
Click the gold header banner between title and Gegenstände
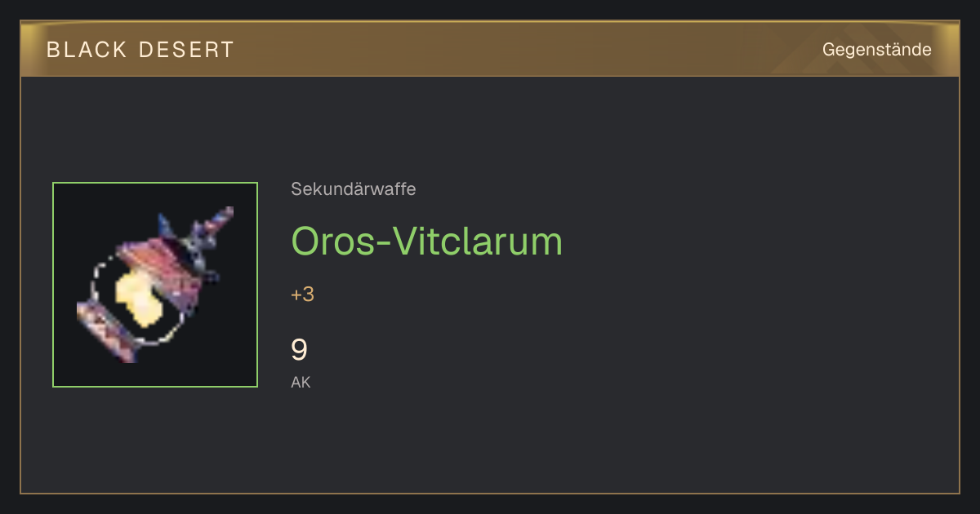tap(523, 49)
